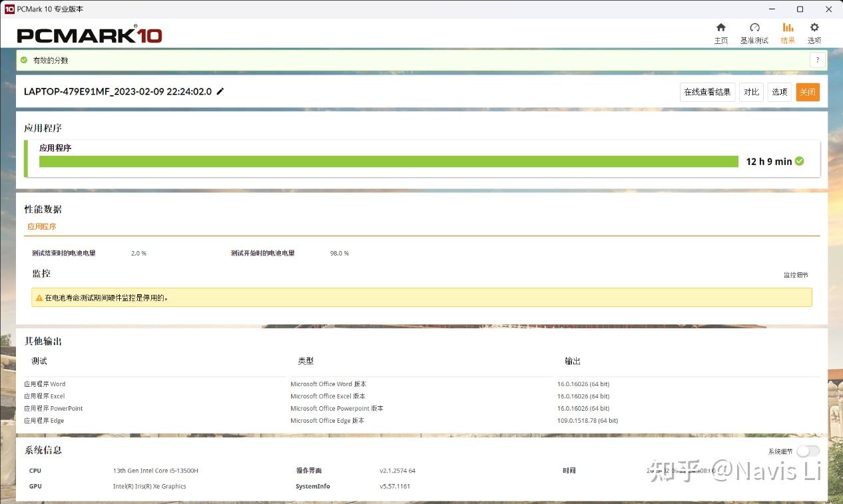Click the PCMark 10 app icon in the title bar
This screenshot has height=504, width=843.
[9, 9]
